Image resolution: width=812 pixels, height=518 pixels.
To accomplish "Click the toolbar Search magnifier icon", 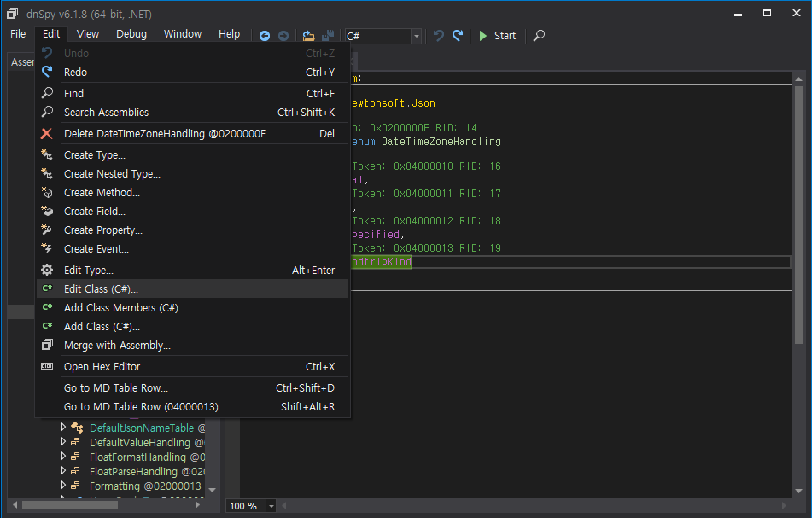I will click(x=539, y=36).
